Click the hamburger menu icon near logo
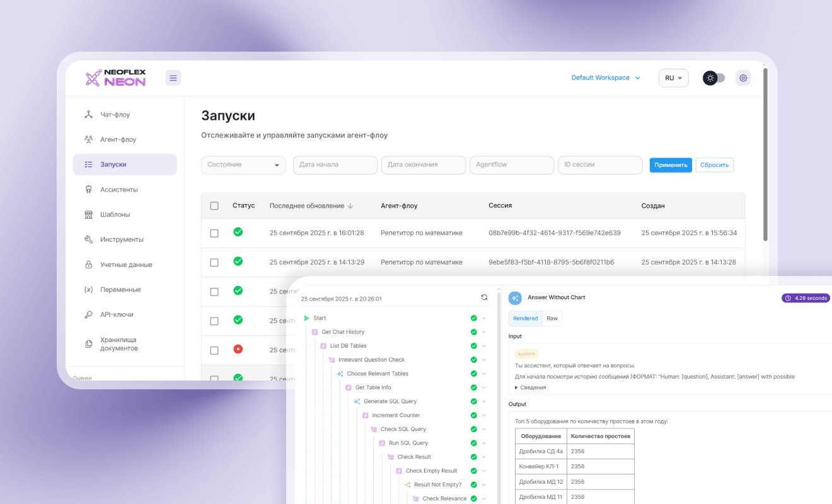 tap(173, 78)
